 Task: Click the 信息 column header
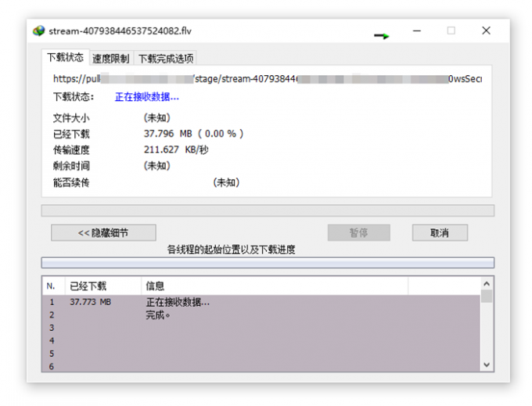pos(275,286)
